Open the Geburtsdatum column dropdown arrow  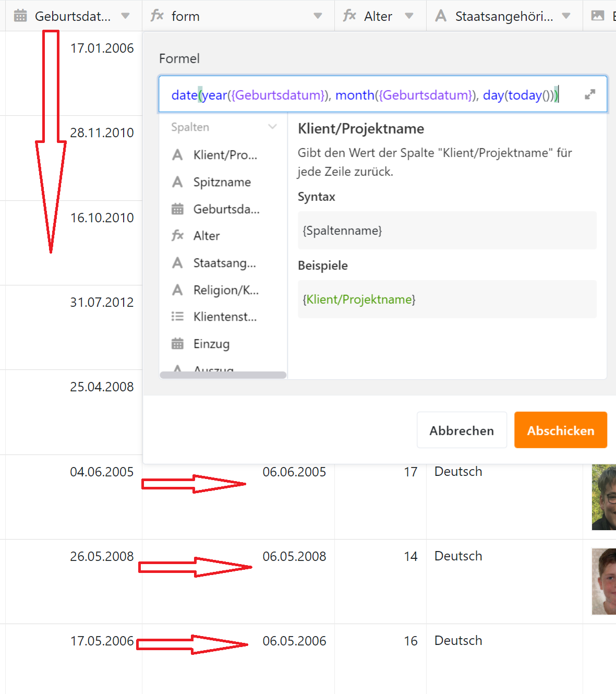pos(125,16)
